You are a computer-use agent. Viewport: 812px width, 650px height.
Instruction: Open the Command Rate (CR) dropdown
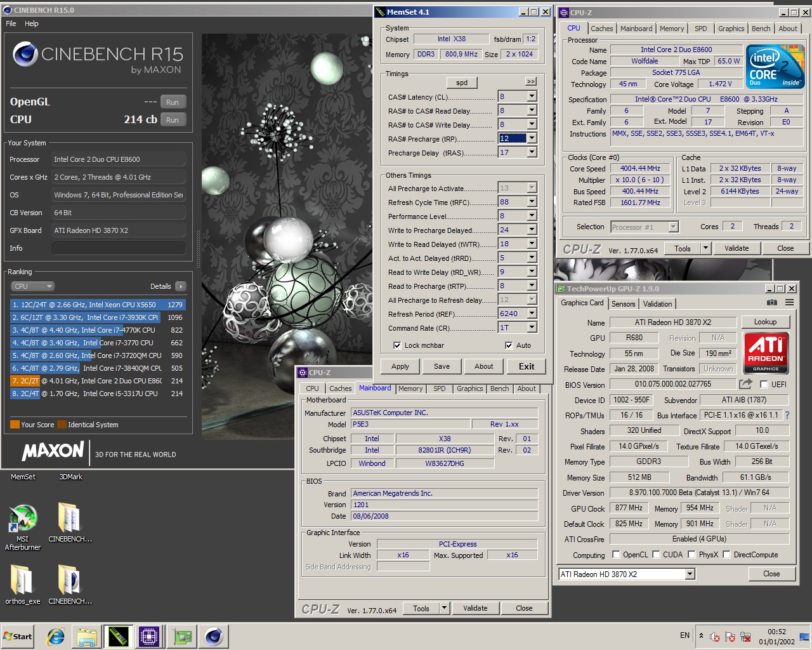coord(532,327)
